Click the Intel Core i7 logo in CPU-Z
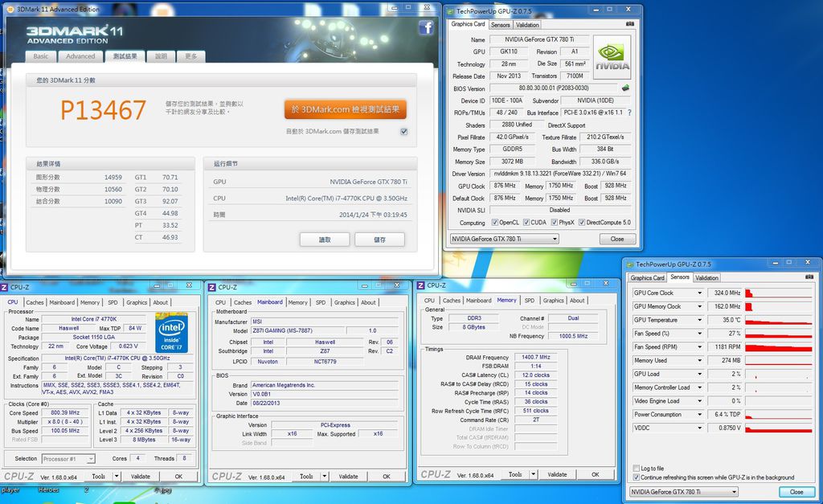 (171, 332)
